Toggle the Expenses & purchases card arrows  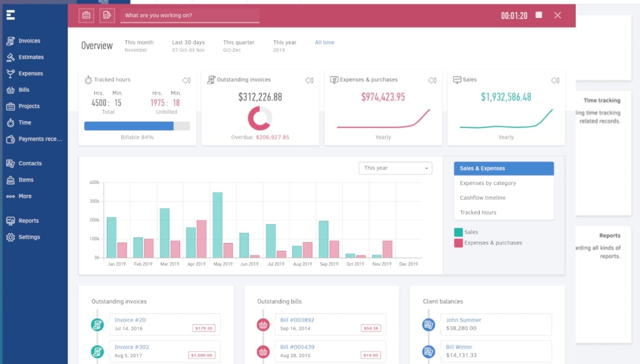coord(433,80)
